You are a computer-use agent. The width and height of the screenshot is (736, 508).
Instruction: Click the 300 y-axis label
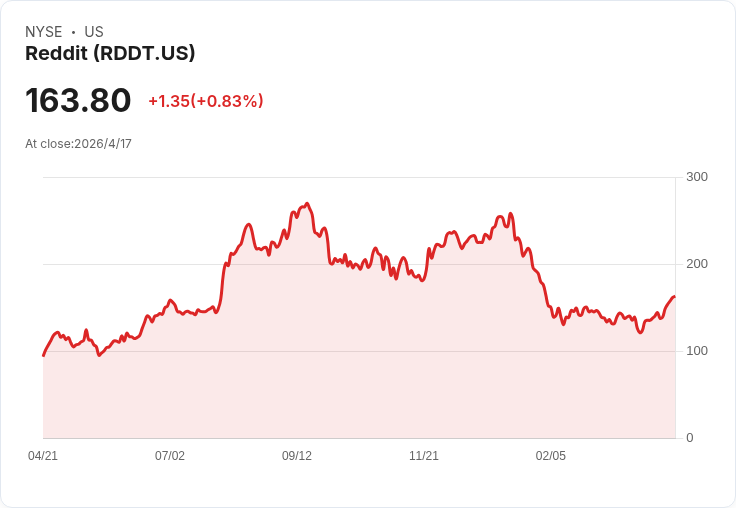click(697, 177)
